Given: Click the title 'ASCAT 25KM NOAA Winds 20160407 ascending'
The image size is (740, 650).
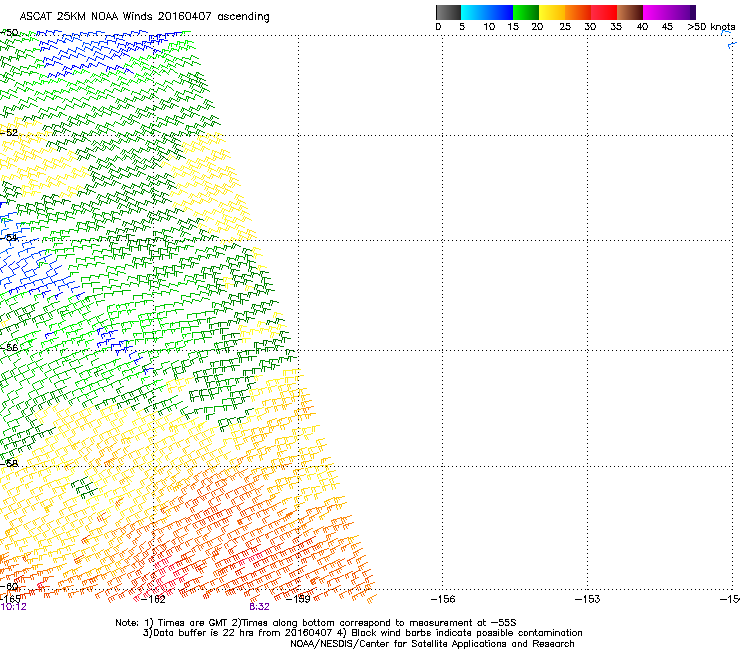Looking at the screenshot, I should (x=144, y=17).
